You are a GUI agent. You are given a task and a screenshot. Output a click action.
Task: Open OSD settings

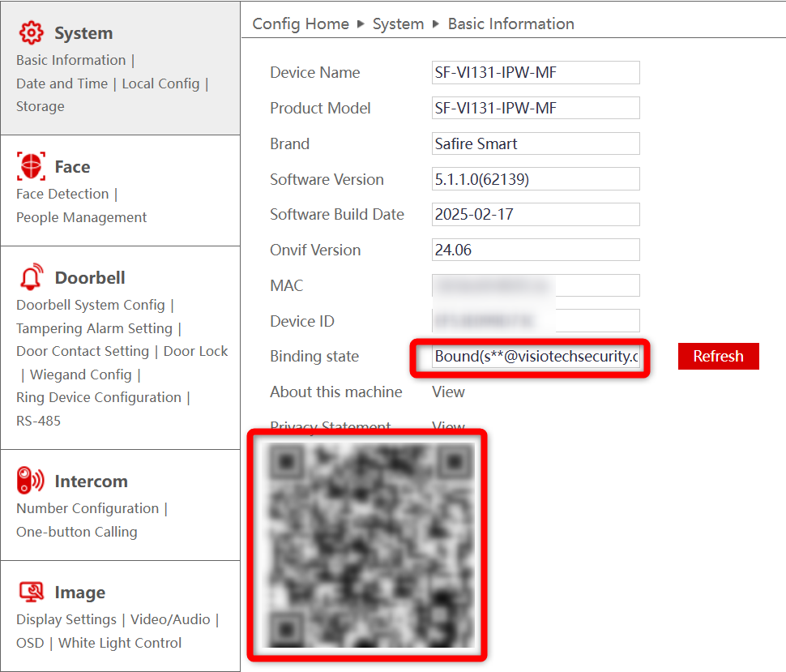(x=30, y=643)
